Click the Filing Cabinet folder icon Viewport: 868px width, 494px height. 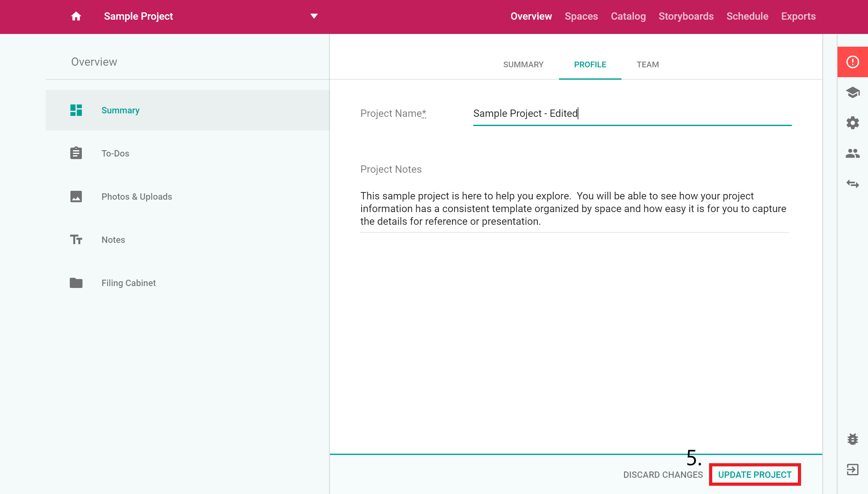(76, 283)
